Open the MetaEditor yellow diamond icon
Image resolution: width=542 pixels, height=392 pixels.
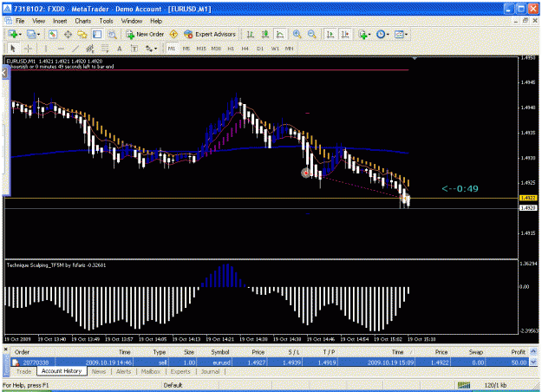173,34
